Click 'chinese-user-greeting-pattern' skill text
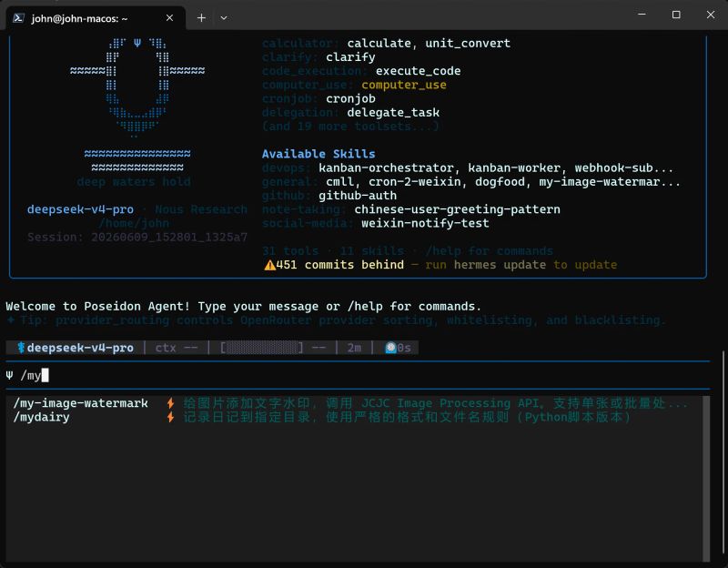 (458, 209)
